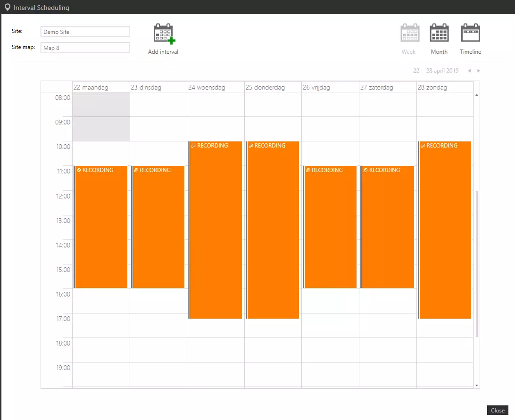Click the calendar vertical scrollbar thumb
Viewport: 515px width, 420px height.
click(477, 264)
